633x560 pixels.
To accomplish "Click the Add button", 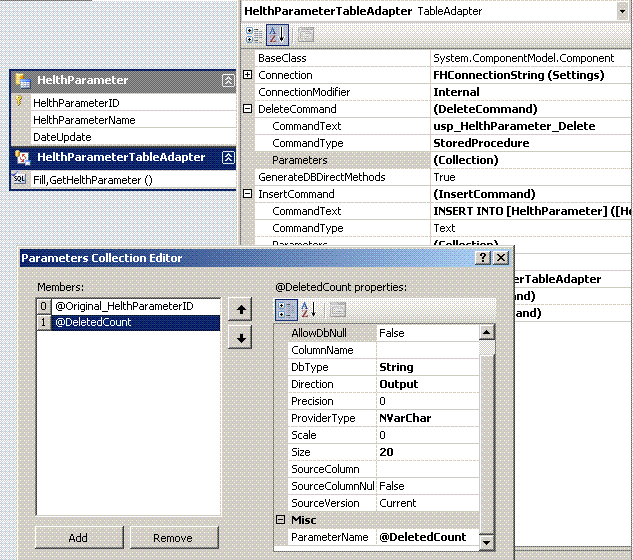I will (x=79, y=538).
